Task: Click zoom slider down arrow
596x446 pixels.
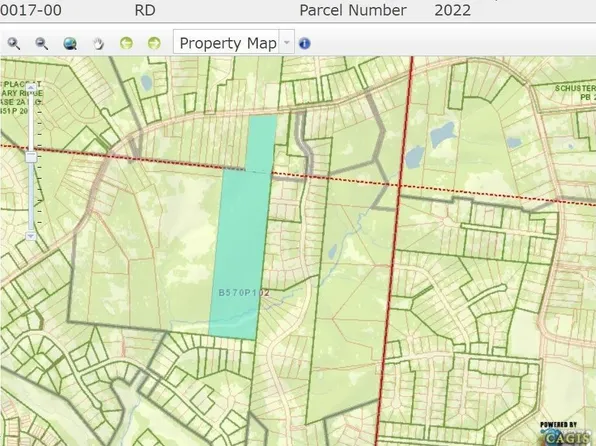Action: point(31,236)
